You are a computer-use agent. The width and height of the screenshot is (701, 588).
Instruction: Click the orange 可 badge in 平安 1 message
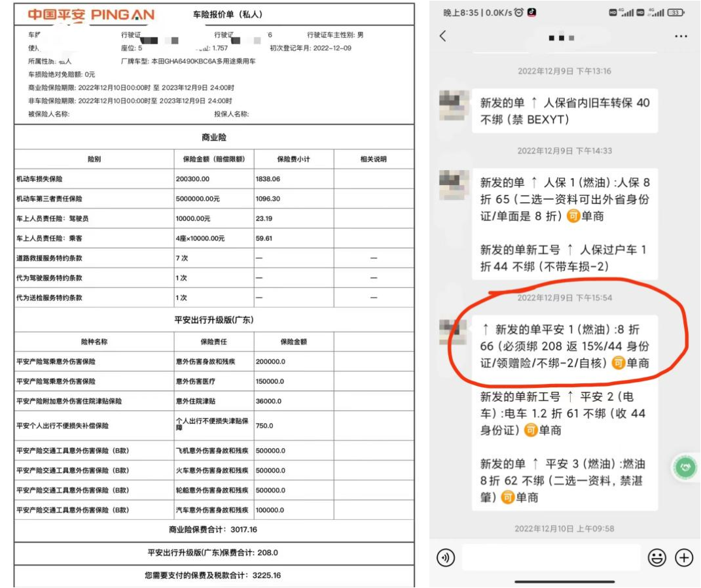pyautogui.click(x=619, y=363)
